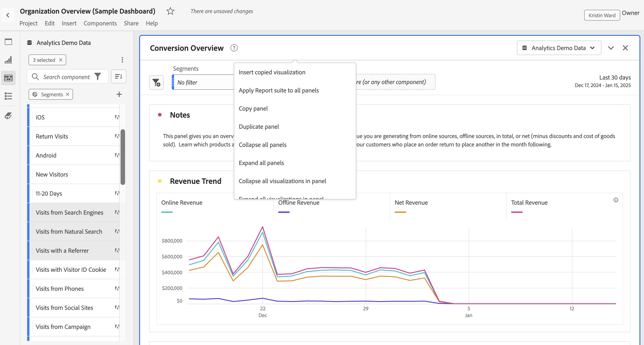644x345 pixels.
Task: Choose Duplicate panel from the open menu
Action: click(x=259, y=126)
